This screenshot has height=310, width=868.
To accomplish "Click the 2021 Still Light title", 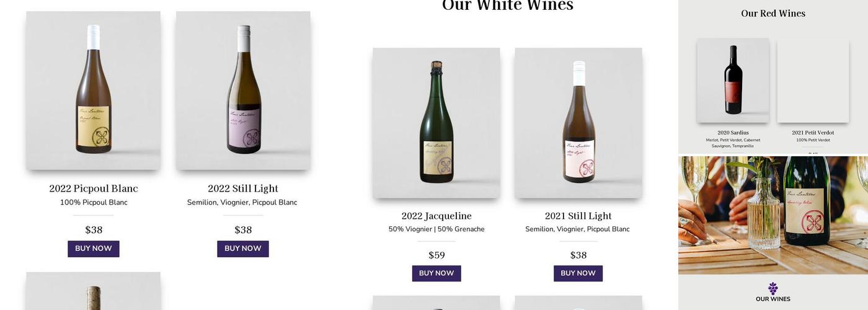I will (x=578, y=216).
